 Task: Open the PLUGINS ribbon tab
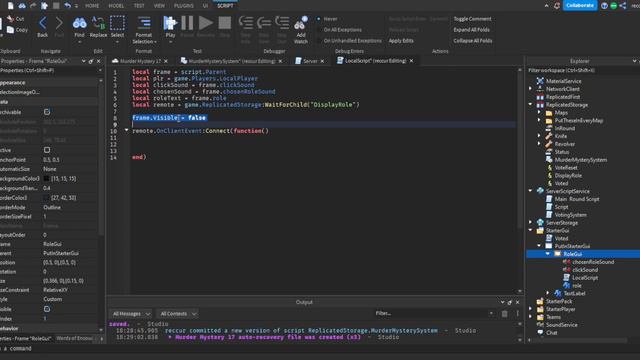[184, 6]
